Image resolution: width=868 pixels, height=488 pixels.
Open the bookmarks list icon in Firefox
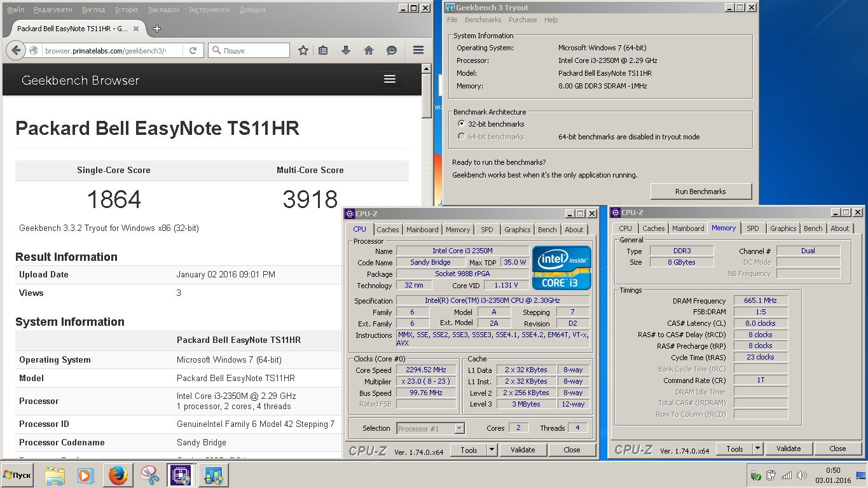tap(323, 50)
